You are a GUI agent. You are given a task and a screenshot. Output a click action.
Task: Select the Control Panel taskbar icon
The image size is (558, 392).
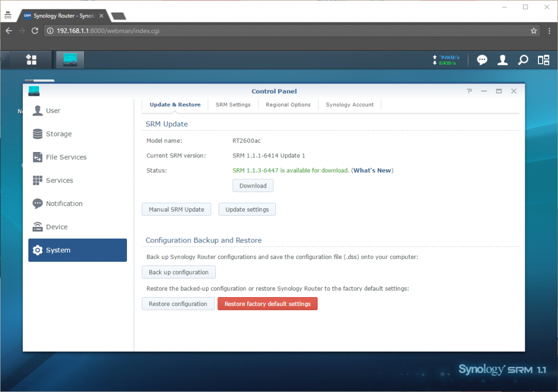(x=70, y=59)
